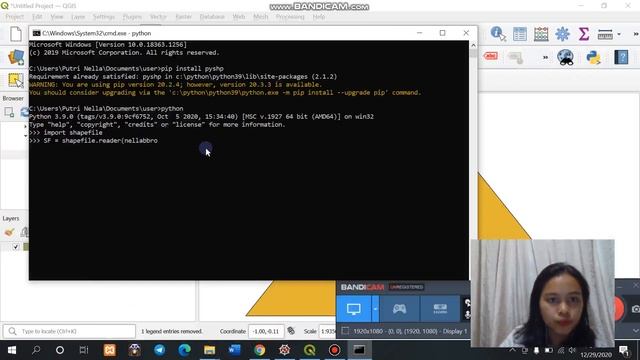Open the QGIS help contents book icon
The image size is (640, 360).
coord(621,57)
